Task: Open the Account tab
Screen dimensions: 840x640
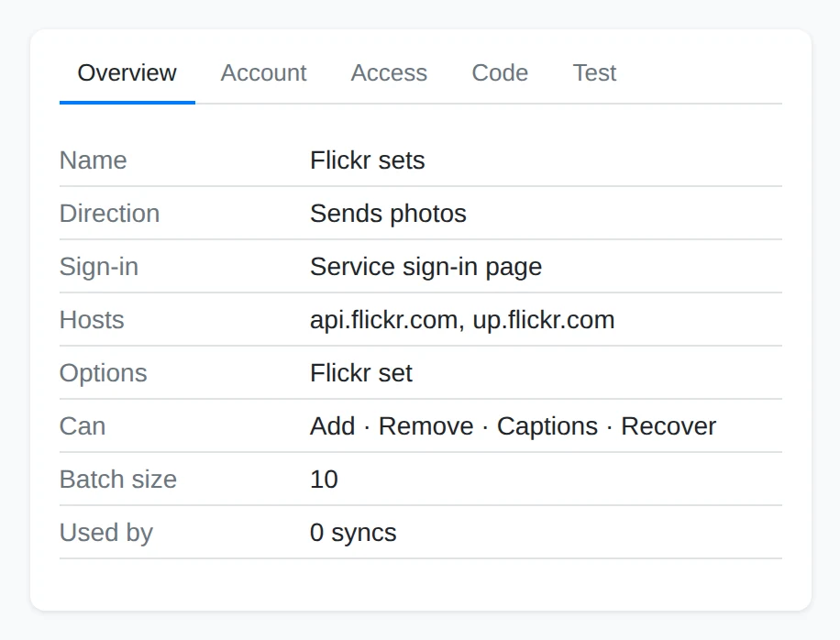Action: coord(263,72)
